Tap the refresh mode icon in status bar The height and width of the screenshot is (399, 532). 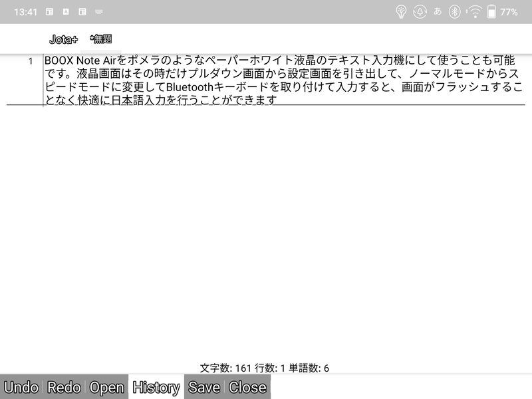click(x=420, y=12)
